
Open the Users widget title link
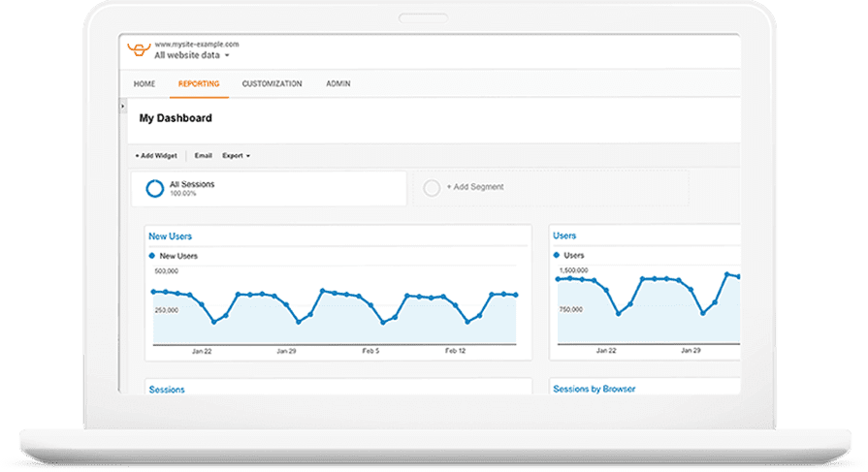point(564,236)
